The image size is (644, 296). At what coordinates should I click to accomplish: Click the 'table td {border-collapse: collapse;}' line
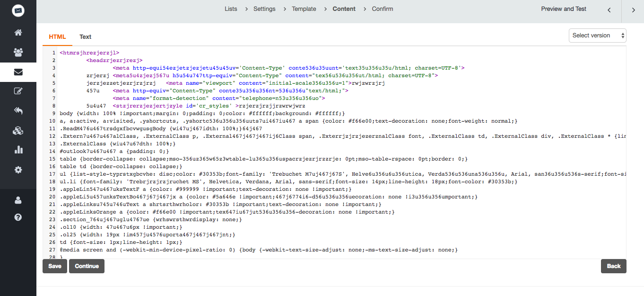[121, 167]
